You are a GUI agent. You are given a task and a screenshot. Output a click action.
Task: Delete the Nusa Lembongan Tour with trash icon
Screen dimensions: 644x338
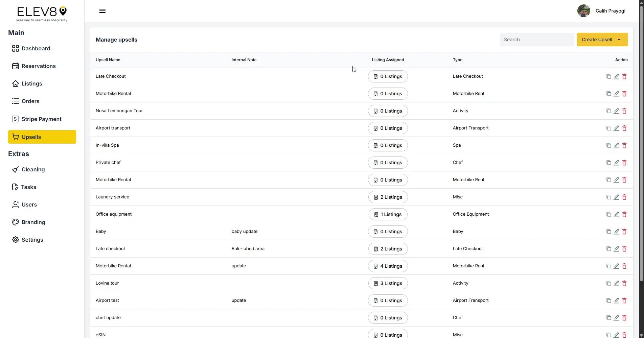[624, 111]
